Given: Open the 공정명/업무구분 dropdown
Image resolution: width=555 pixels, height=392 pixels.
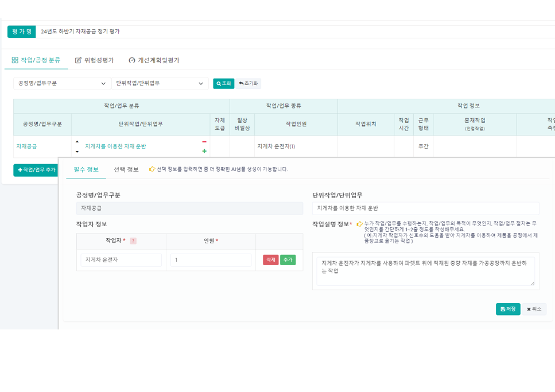Looking at the screenshot, I should coord(62,84).
